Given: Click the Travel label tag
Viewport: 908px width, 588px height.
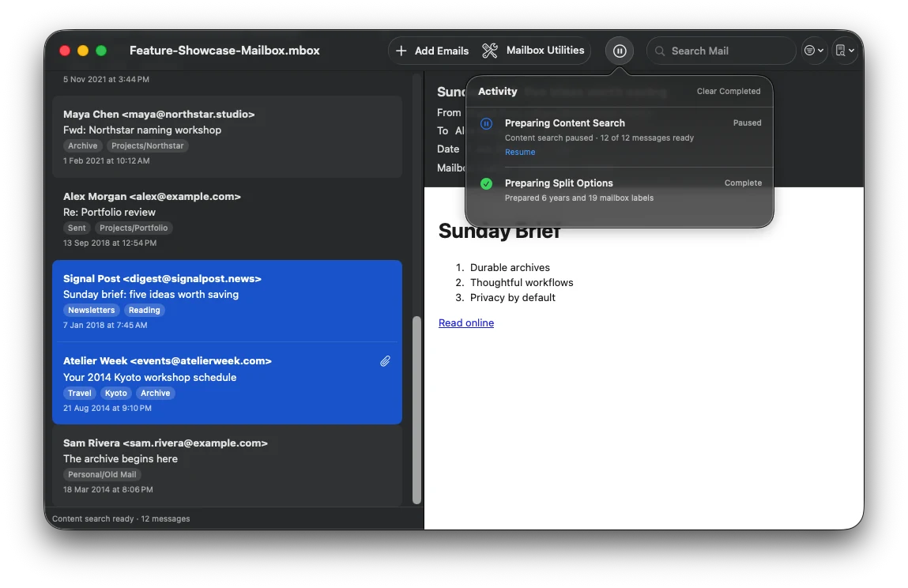Looking at the screenshot, I should (x=80, y=394).
